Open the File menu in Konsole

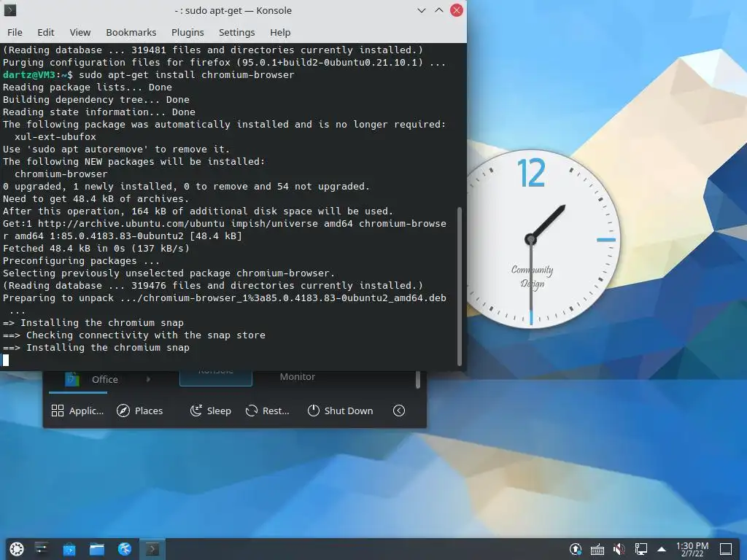click(15, 32)
